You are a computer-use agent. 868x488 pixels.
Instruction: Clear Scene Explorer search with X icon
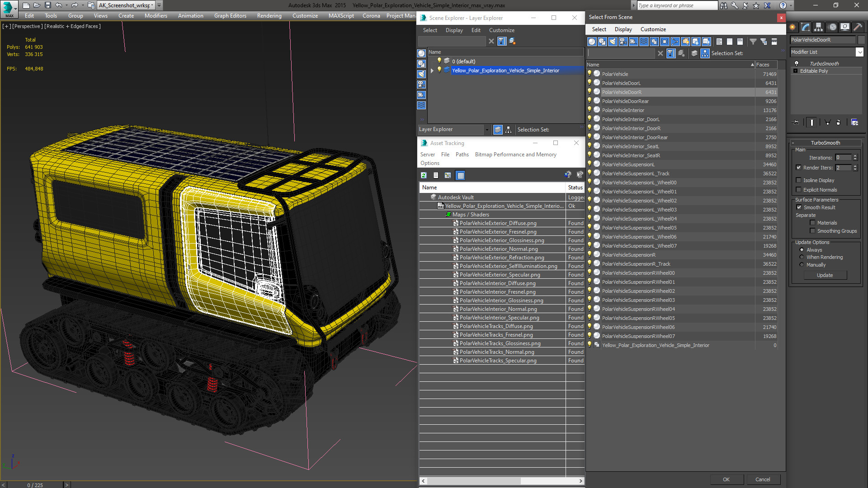[491, 41]
